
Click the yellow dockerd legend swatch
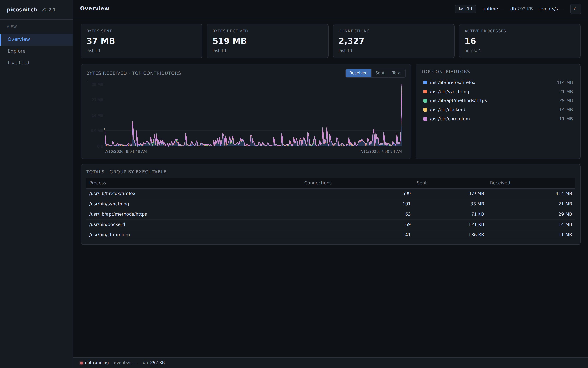[x=425, y=110]
